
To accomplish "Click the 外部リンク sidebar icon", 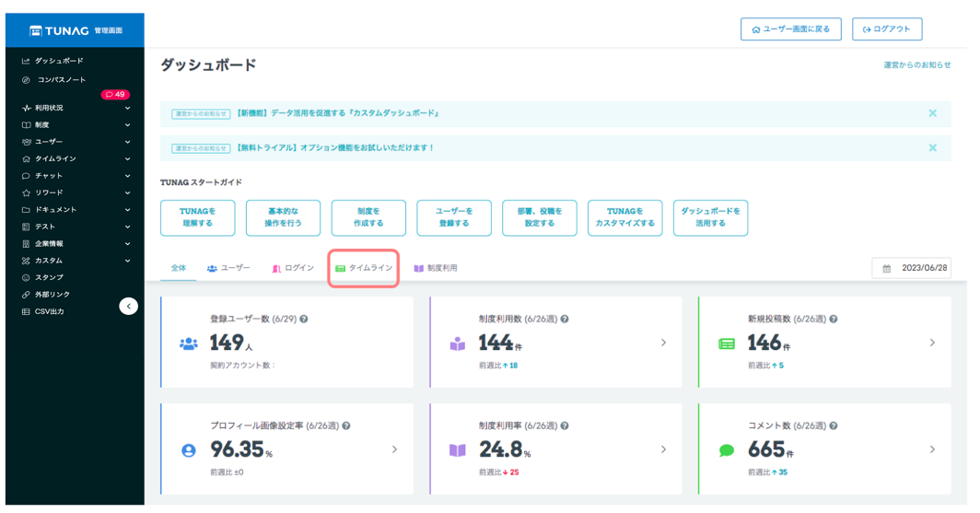I will 26,295.
